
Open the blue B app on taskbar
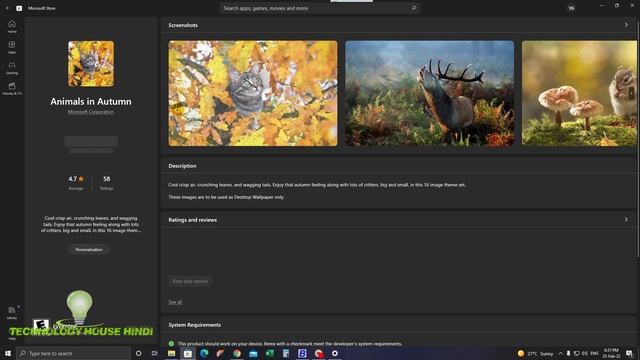[302, 353]
